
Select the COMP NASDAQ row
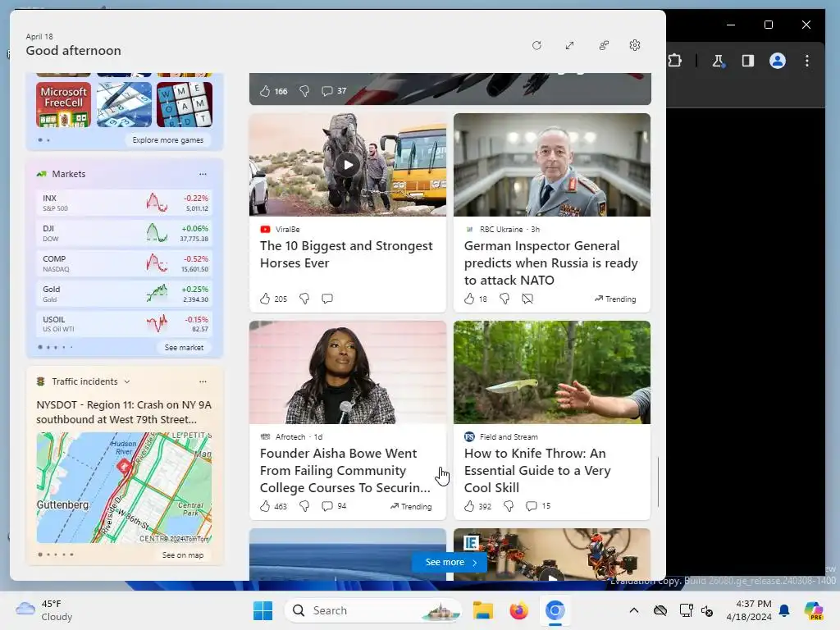pyautogui.click(x=125, y=263)
